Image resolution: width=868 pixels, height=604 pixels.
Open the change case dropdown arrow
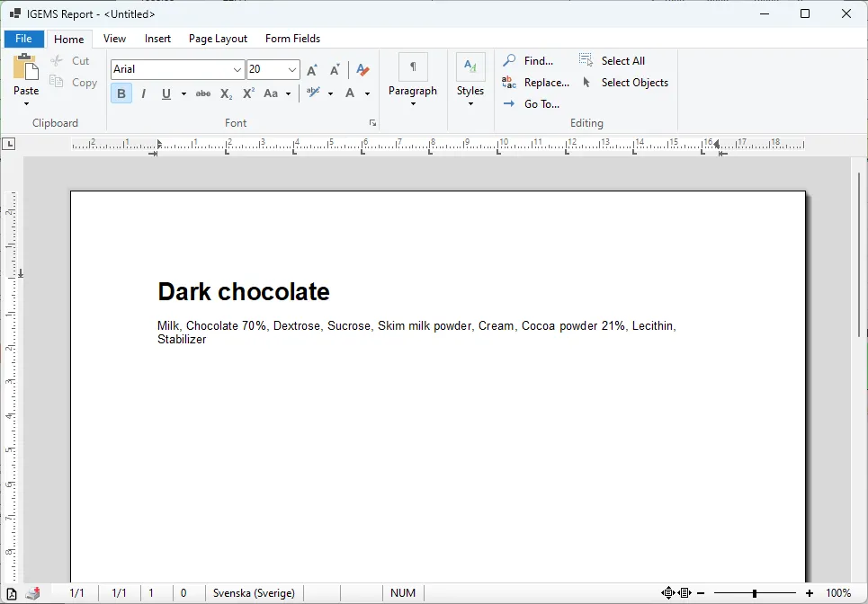point(288,94)
